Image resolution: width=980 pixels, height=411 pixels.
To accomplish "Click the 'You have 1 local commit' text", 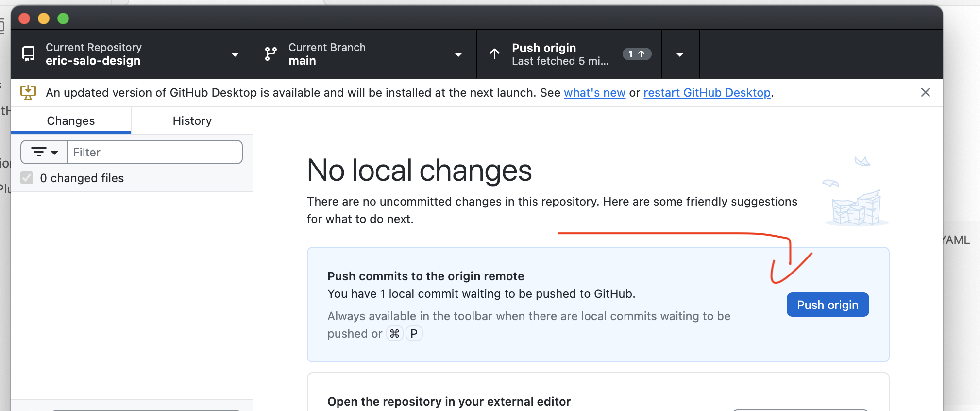I will click(x=481, y=293).
